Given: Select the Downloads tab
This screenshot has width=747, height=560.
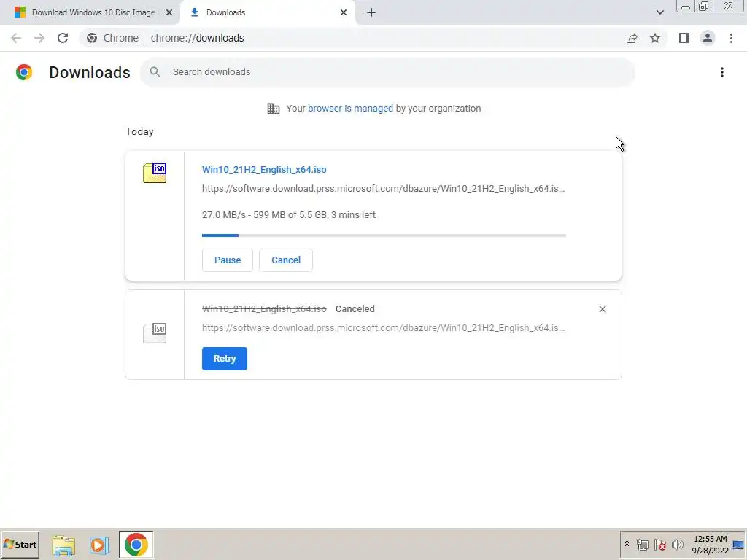Looking at the screenshot, I should click(268, 12).
